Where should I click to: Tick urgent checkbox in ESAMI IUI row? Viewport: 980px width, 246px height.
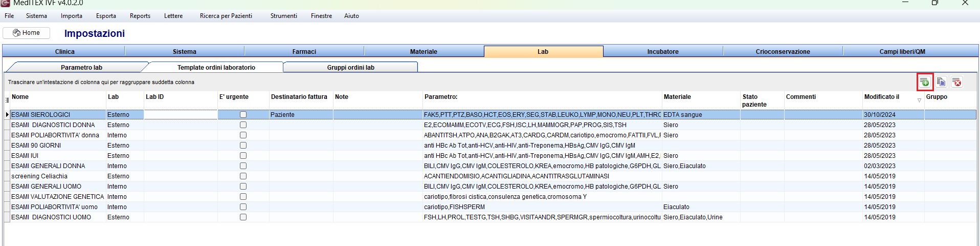[243, 156]
